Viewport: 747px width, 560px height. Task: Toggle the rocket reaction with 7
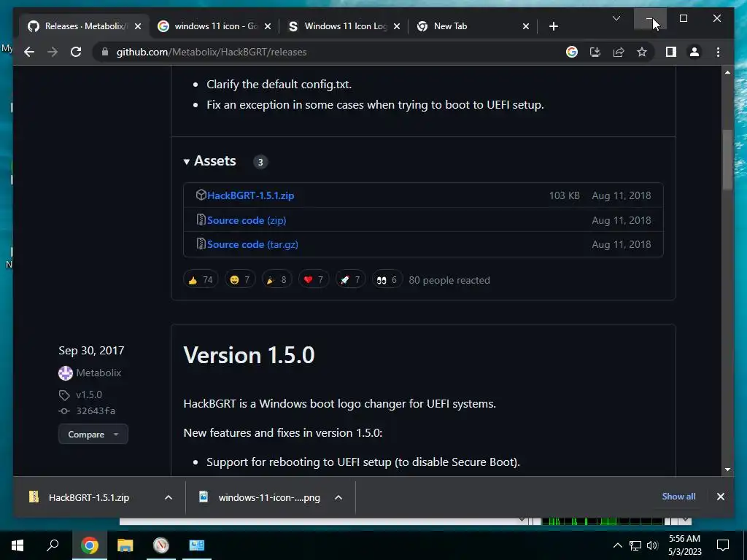350,279
